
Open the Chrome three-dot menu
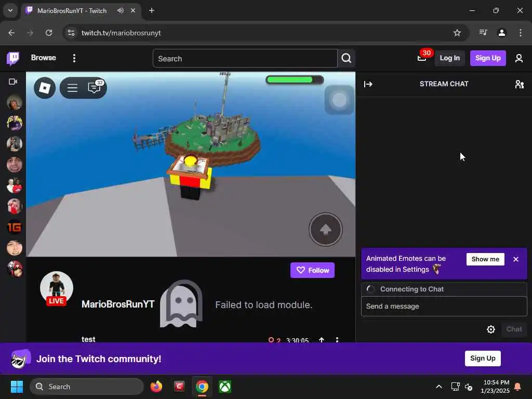click(x=521, y=33)
